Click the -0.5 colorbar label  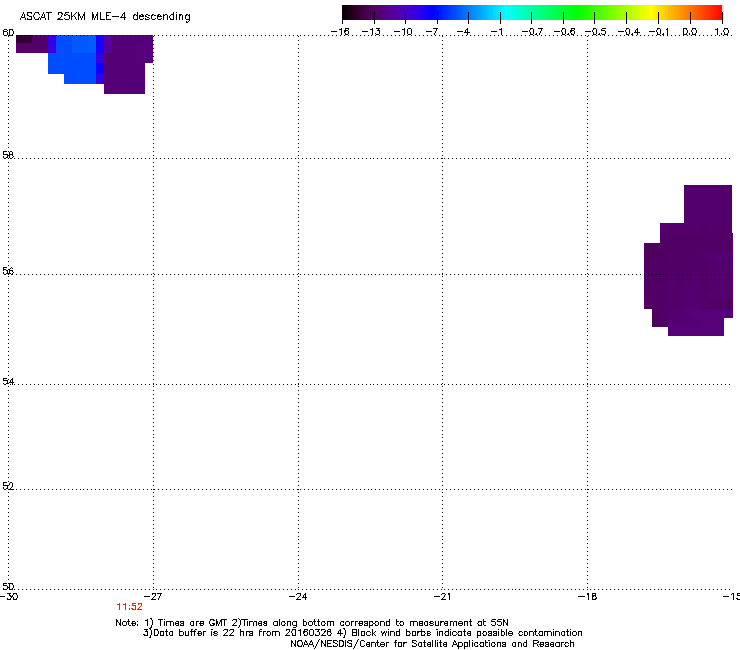(x=596, y=32)
